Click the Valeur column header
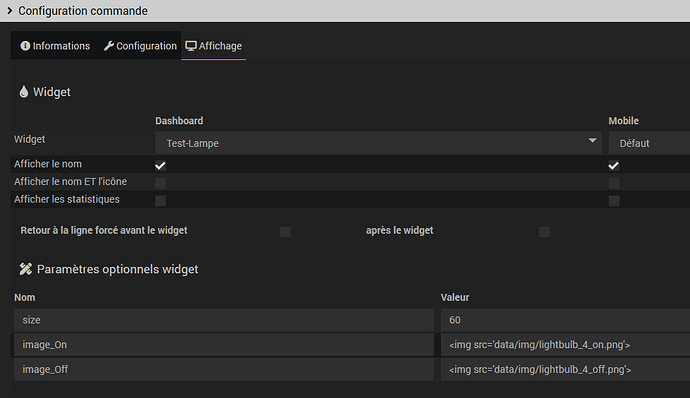The image size is (690, 398). (x=455, y=298)
